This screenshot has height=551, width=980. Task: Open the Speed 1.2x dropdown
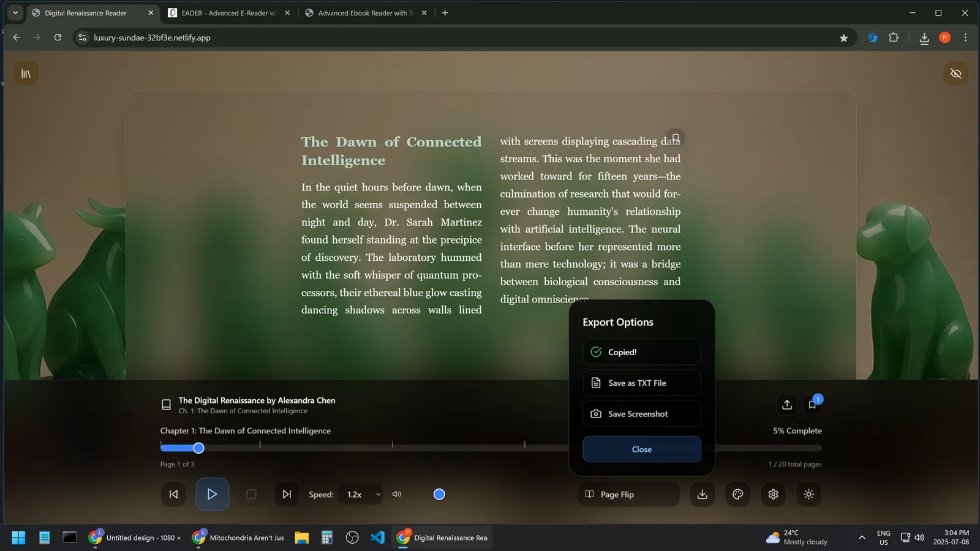coord(361,494)
